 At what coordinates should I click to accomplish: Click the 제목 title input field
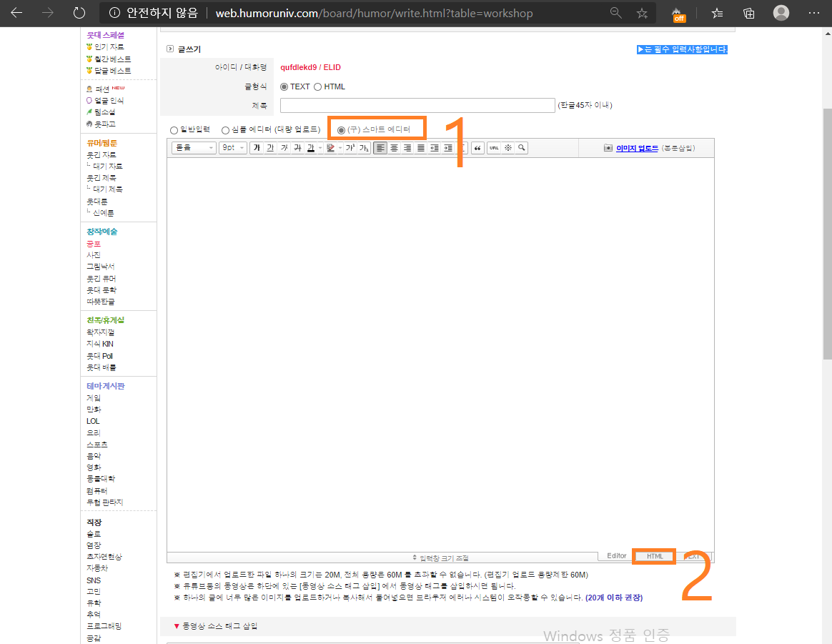tap(417, 106)
